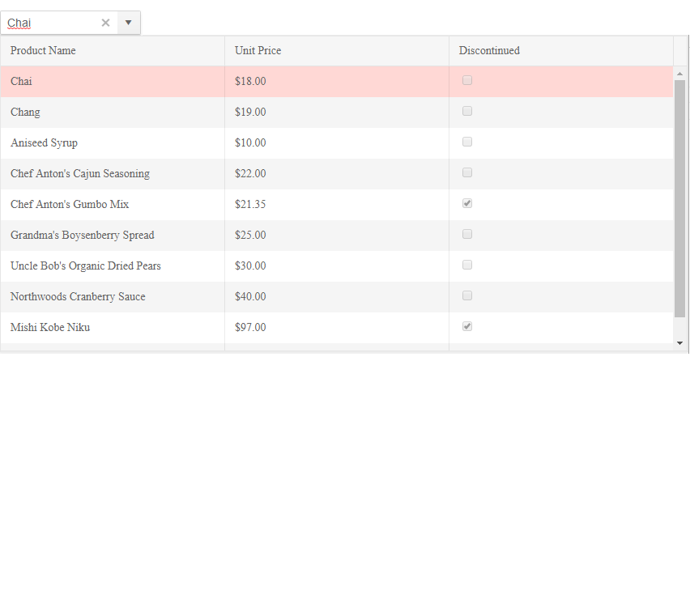The height and width of the screenshot is (616, 690).
Task: Clear the Chai value with the X icon
Action: pos(105,23)
